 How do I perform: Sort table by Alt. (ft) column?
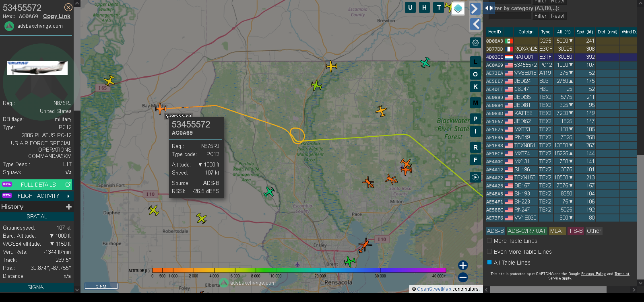coord(563,32)
